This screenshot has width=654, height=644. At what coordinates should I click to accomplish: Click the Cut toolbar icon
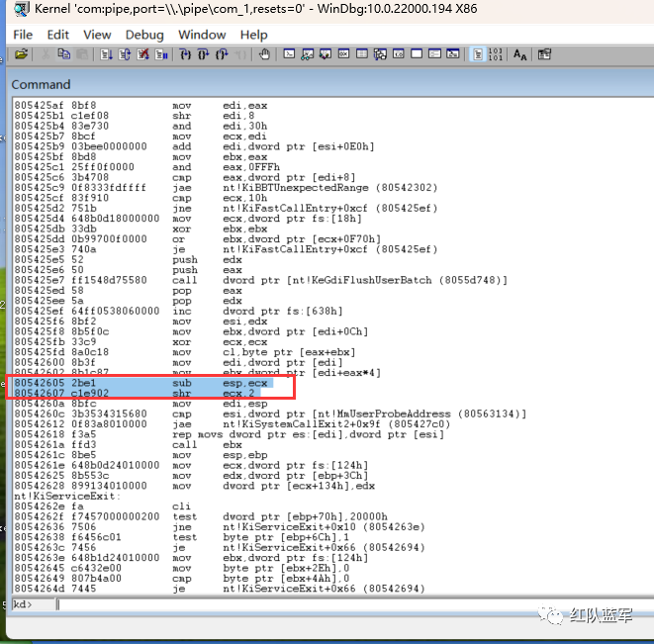point(46,54)
